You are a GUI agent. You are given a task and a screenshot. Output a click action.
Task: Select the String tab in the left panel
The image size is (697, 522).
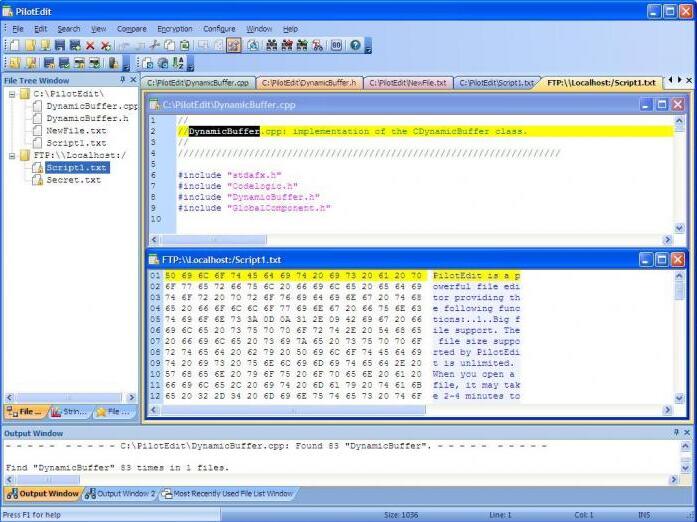click(69, 412)
